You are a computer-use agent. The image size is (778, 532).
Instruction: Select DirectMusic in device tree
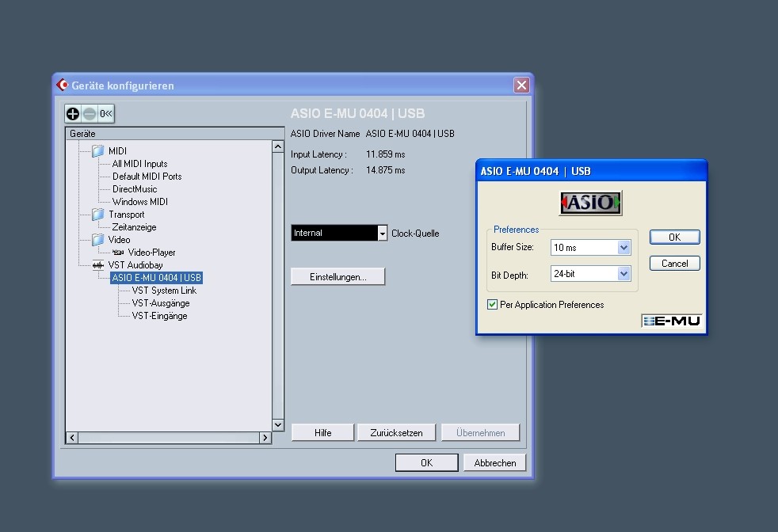[x=135, y=189]
